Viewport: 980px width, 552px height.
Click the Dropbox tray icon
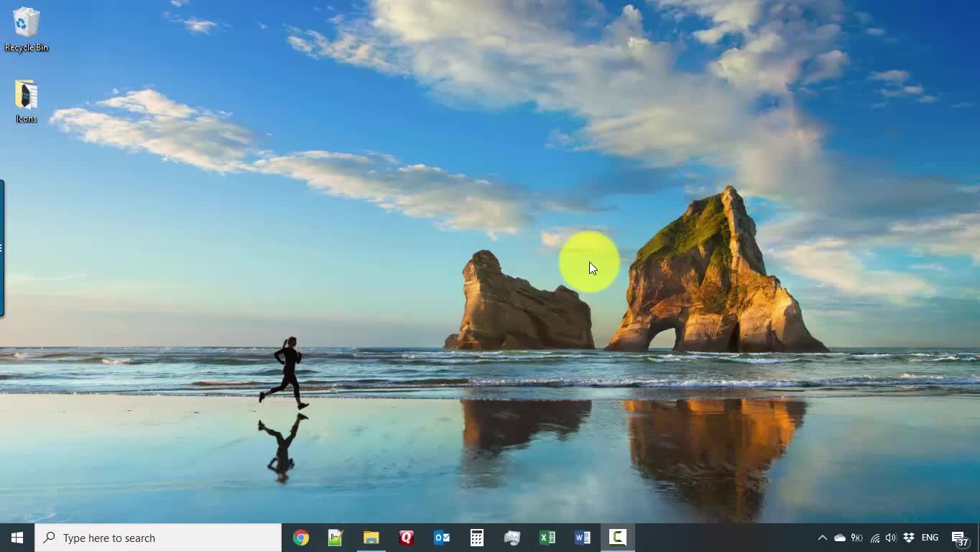click(909, 538)
